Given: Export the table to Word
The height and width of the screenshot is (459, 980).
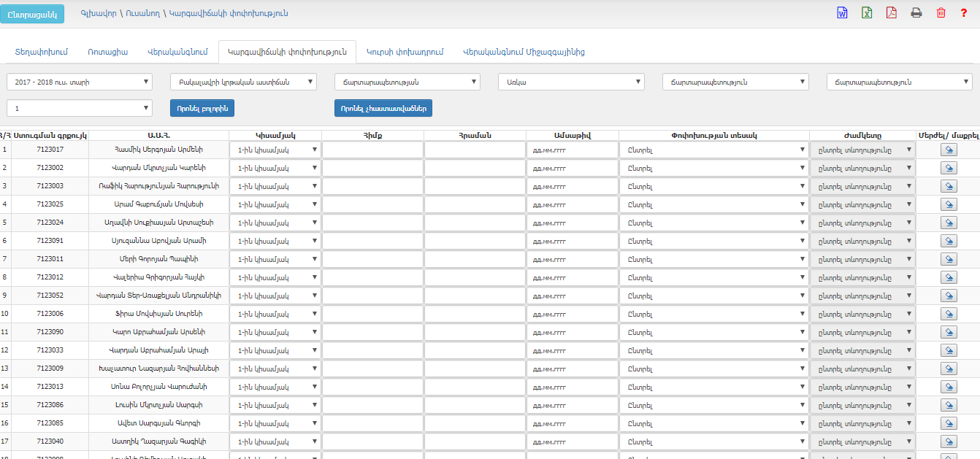Looking at the screenshot, I should [x=842, y=12].
